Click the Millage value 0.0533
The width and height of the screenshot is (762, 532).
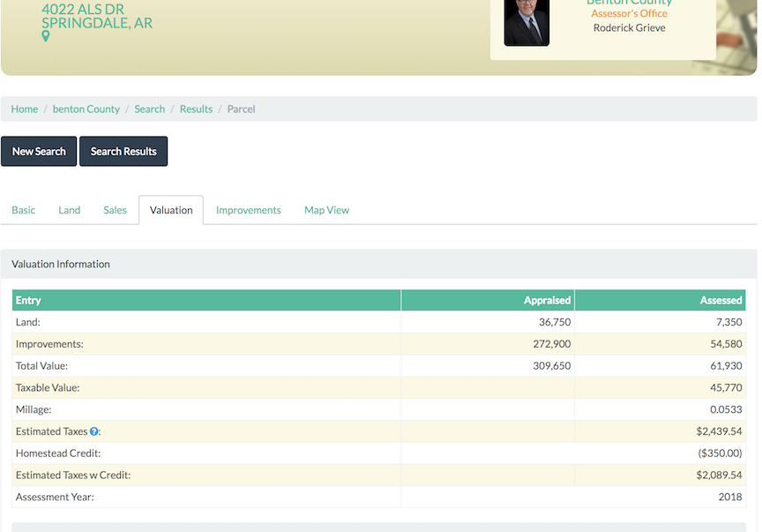(726, 409)
